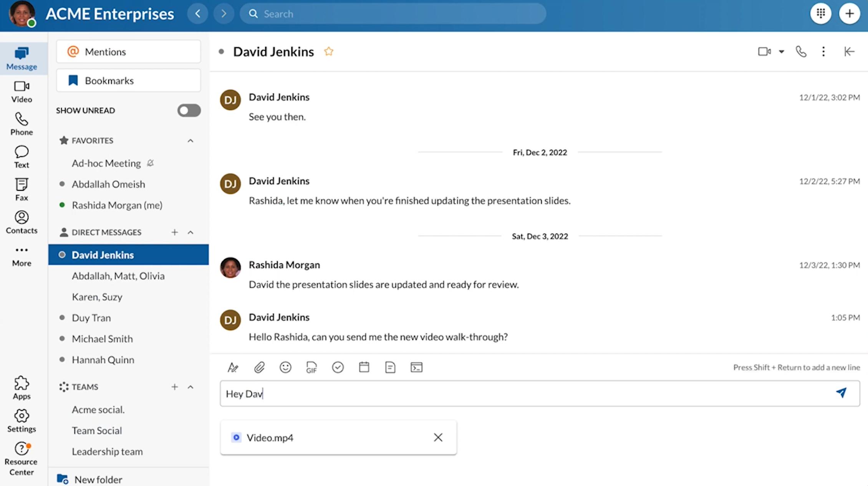
Task: Add a new direct message
Action: [174, 232]
